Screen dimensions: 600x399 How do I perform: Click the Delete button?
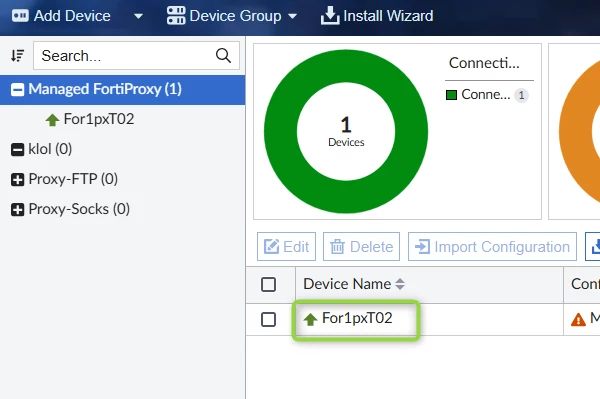click(x=361, y=246)
